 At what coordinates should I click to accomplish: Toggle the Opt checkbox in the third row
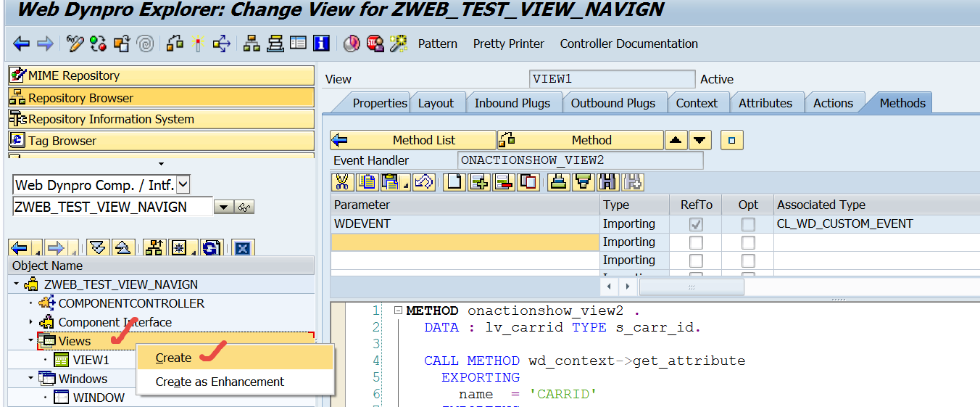748,260
